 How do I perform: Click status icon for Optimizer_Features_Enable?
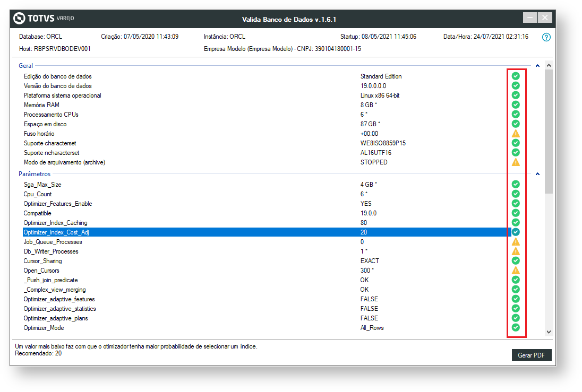[x=516, y=204]
